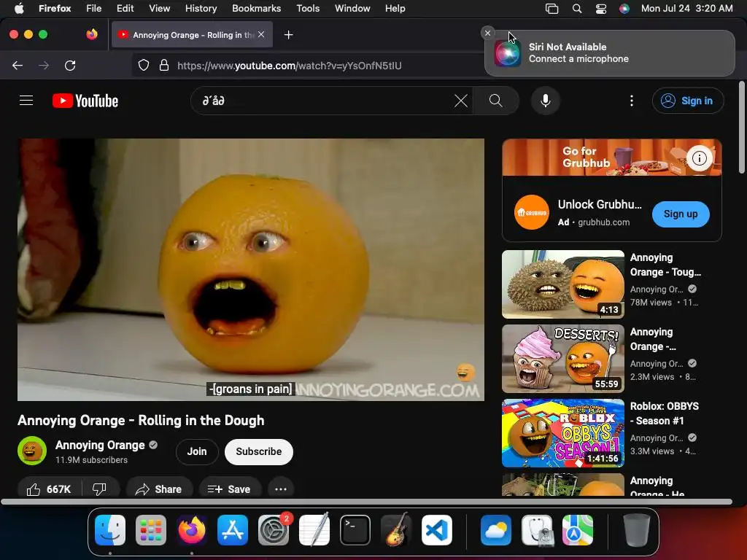Like the video (667K)
This screenshot has height=560, width=747.
49,489
